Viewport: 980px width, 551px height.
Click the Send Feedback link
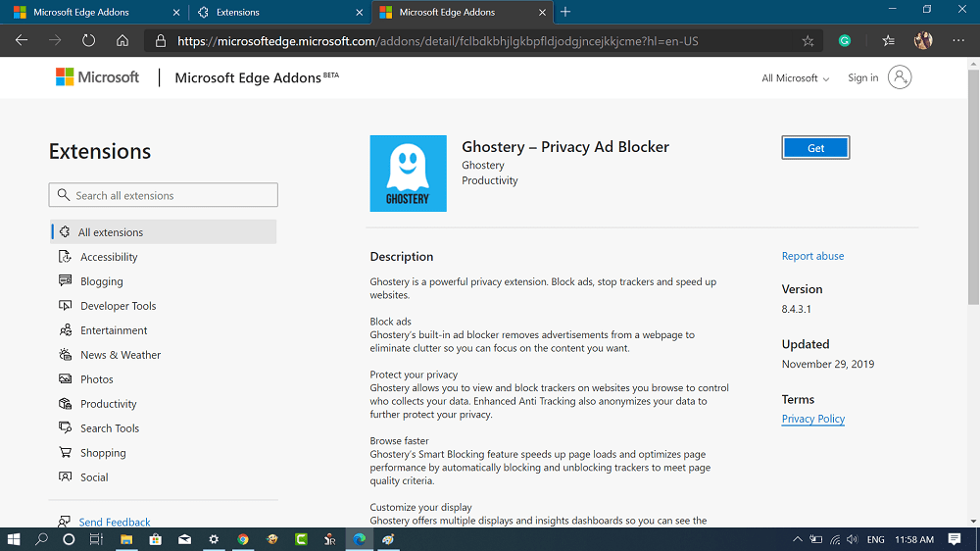coord(115,522)
